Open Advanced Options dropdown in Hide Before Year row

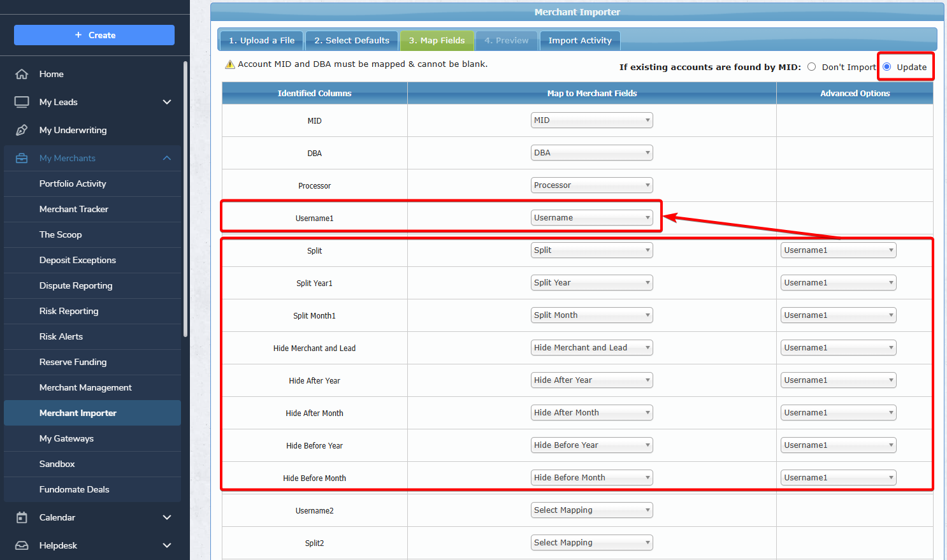click(839, 445)
